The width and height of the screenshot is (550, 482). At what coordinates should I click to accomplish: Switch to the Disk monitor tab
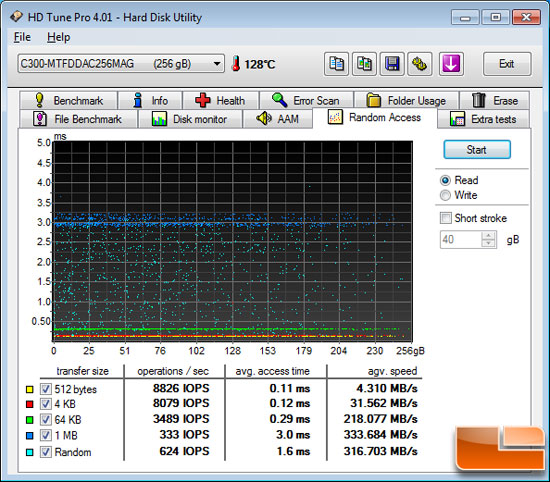pos(190,119)
